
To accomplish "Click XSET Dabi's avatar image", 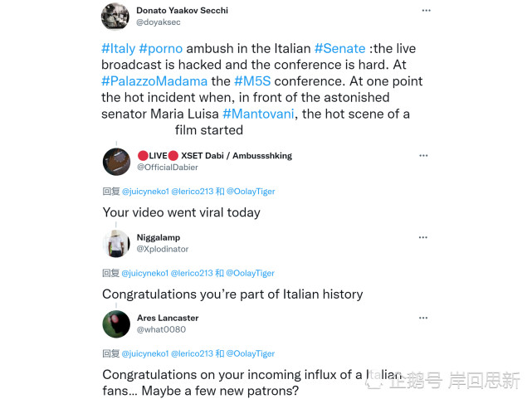I will (x=116, y=162).
